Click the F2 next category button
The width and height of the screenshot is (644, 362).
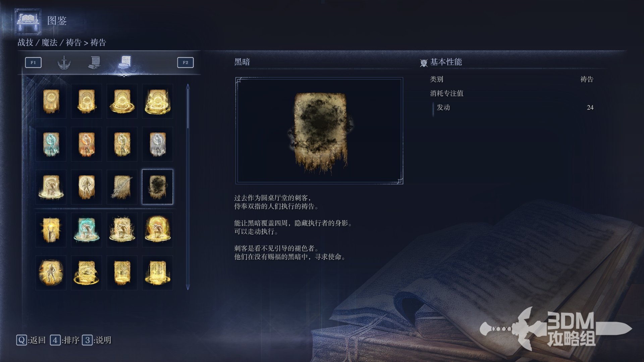(185, 62)
